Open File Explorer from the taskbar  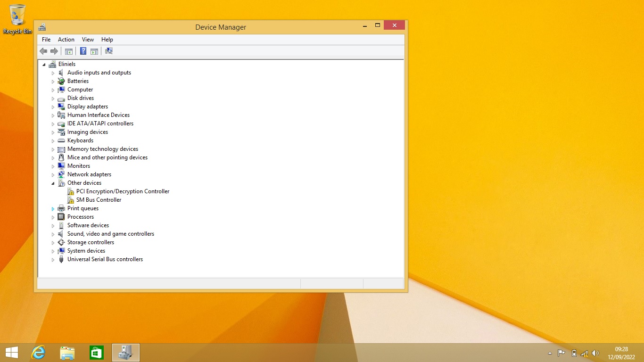coord(67,353)
